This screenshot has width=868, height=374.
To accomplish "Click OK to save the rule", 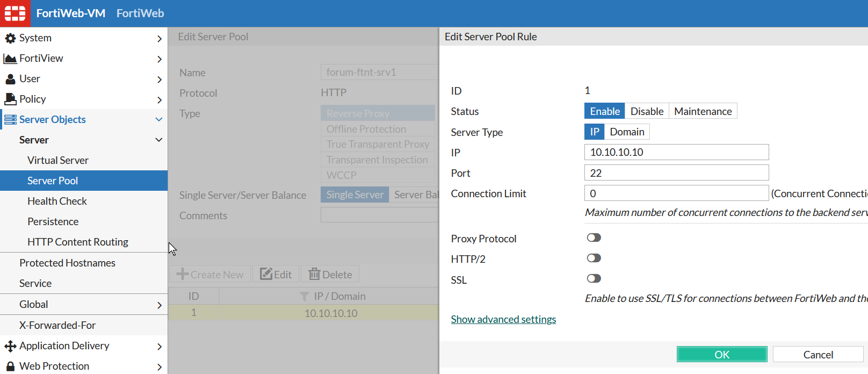I will coord(722,354).
